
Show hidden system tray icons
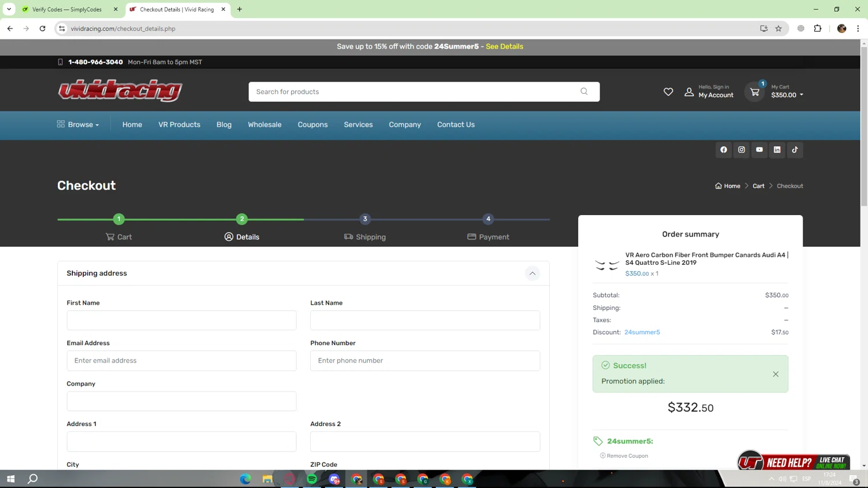pos(771,479)
